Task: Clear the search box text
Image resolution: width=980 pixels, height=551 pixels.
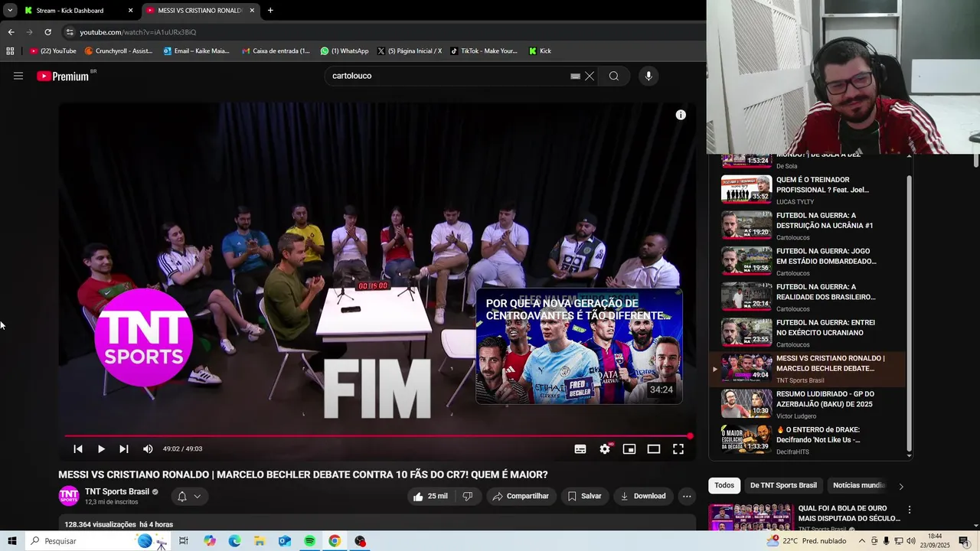Action: (590, 76)
